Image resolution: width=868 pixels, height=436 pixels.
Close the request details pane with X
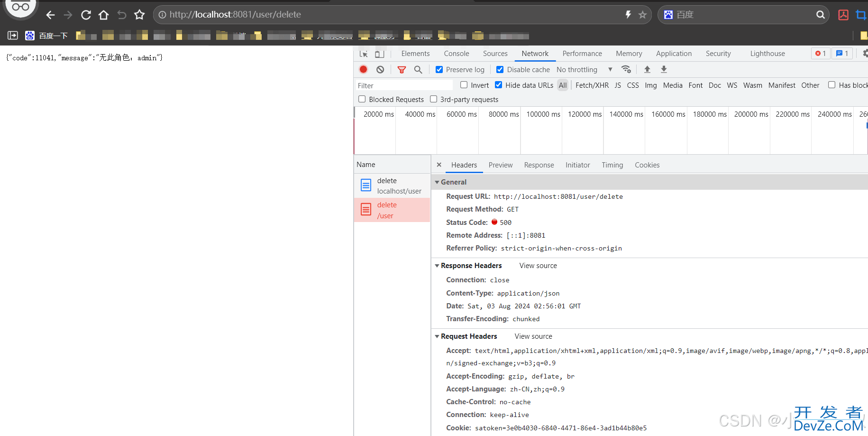click(x=439, y=165)
